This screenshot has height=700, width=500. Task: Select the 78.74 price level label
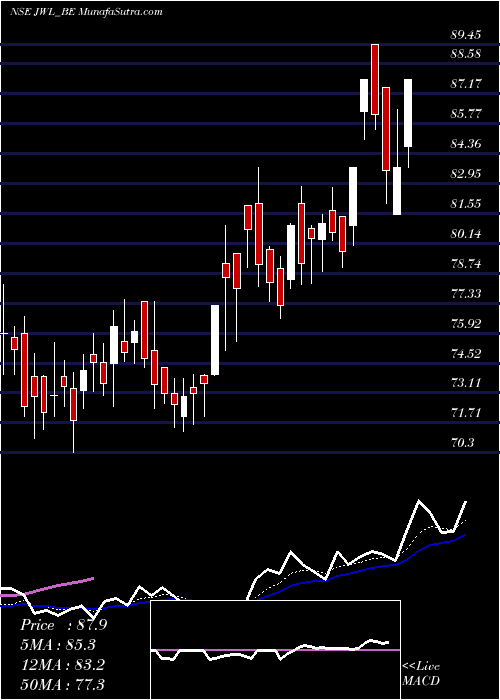pos(466,263)
